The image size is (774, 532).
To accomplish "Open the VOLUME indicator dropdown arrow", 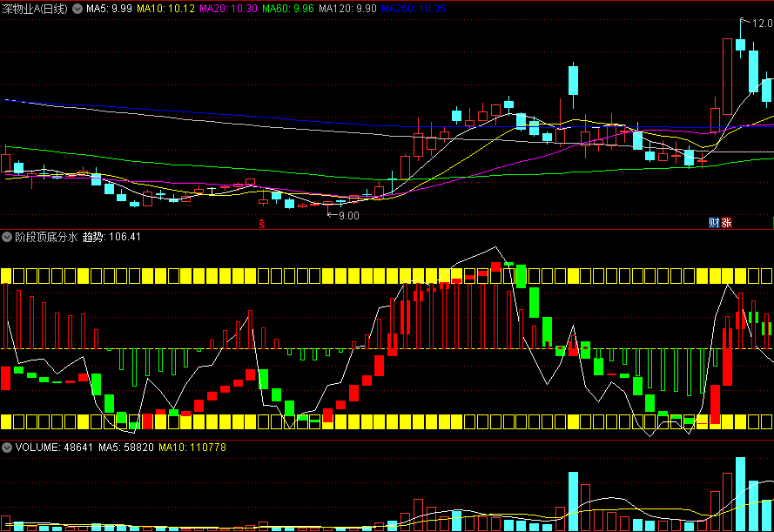I will (x=7, y=448).
